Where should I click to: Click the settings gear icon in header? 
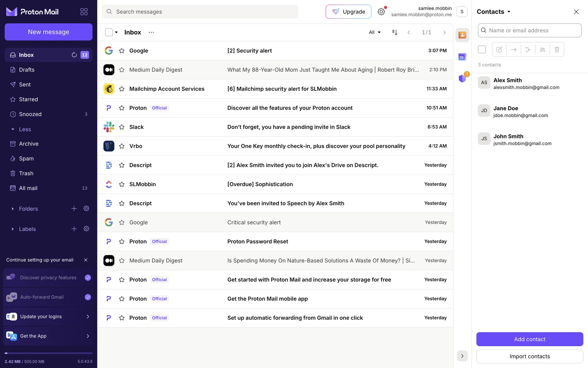[x=381, y=12]
